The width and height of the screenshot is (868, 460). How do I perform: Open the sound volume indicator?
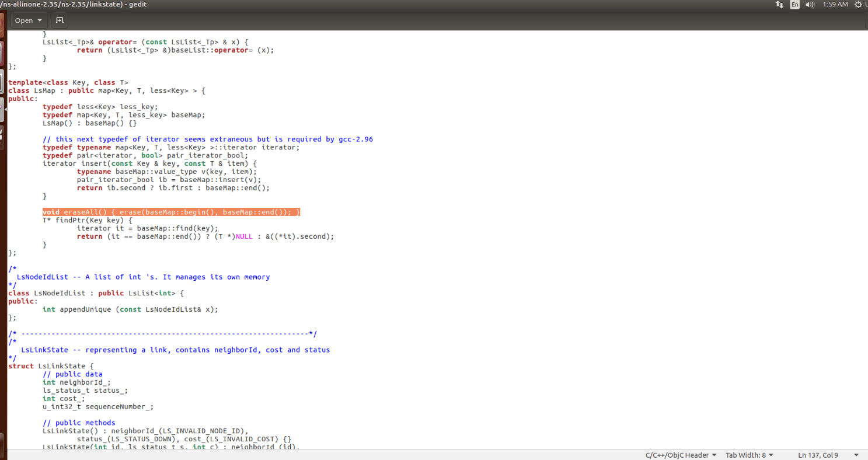(810, 5)
